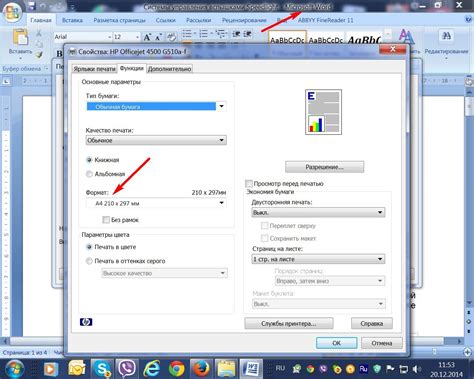This screenshot has height=379, width=474.
Task: Click the Grow Font icon in Word ribbon
Action: click(147, 37)
